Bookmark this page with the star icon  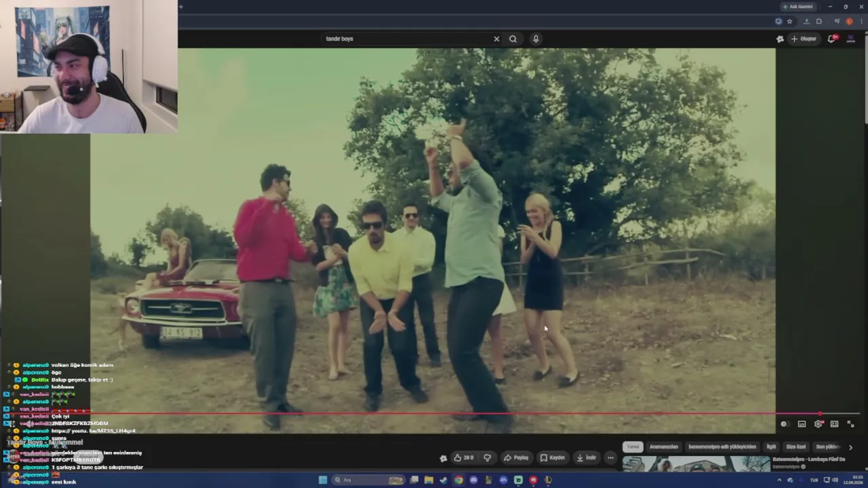click(789, 21)
